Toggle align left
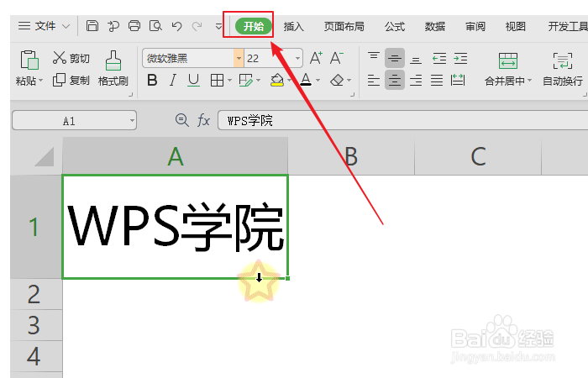This screenshot has height=378, width=588. 374,81
